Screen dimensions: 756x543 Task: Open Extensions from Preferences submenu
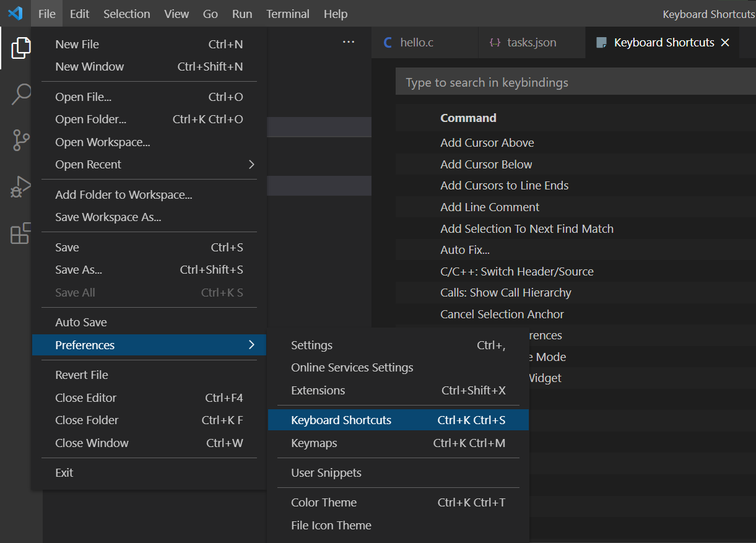[398, 390]
